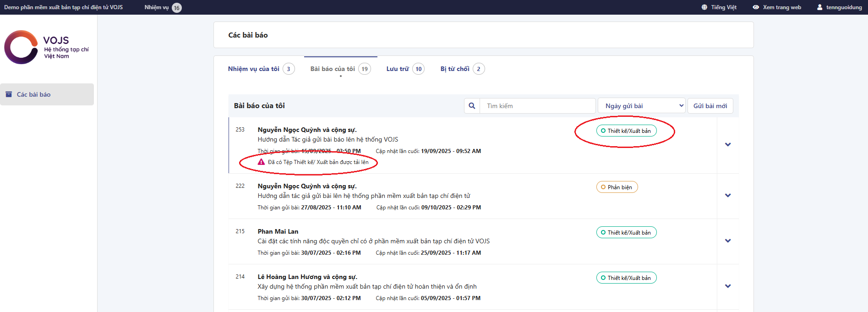Click the search magnifier icon
This screenshot has width=868, height=312.
click(472, 106)
